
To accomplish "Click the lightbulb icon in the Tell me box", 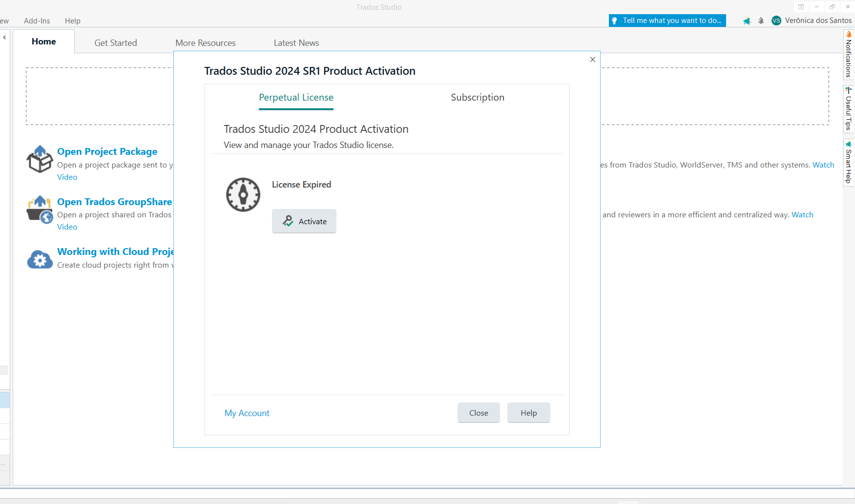I will point(615,21).
